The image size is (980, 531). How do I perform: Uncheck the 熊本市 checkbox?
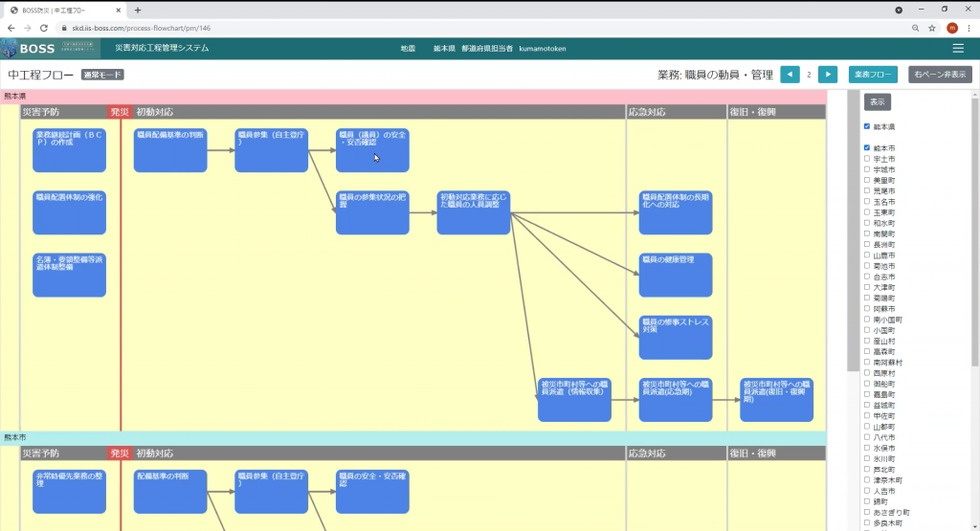(x=867, y=148)
